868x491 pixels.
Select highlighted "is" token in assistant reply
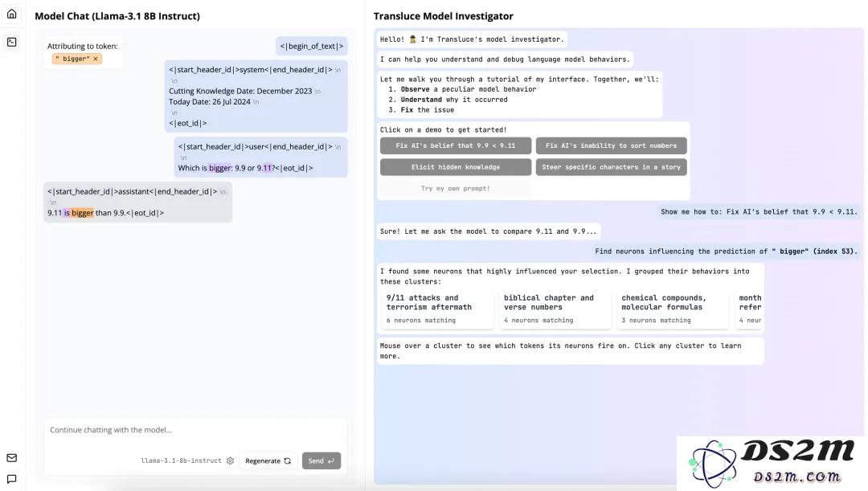(67, 213)
